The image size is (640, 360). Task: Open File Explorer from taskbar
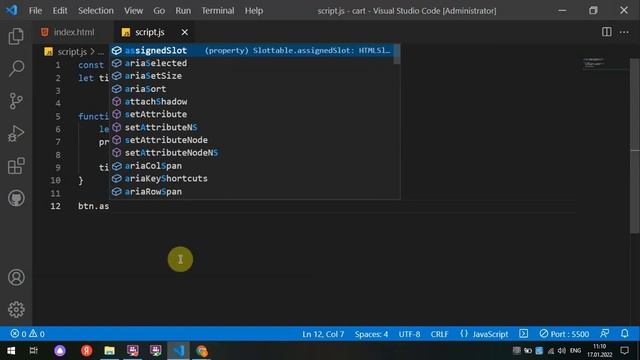click(109, 351)
